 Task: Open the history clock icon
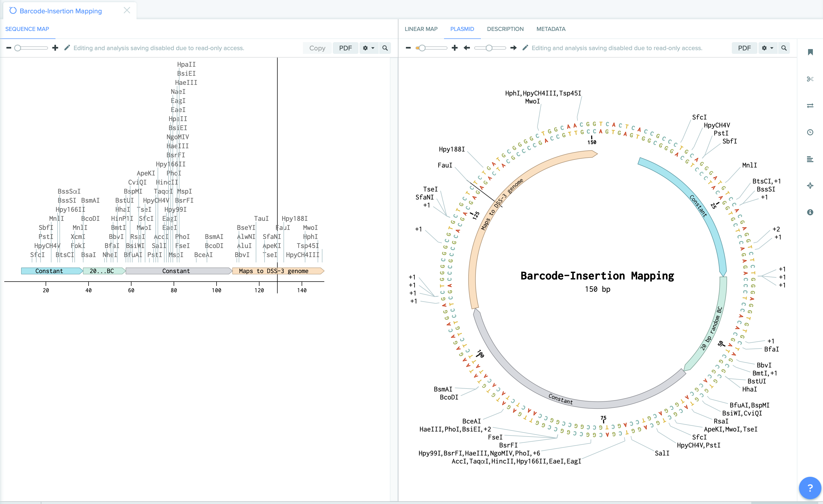[810, 132]
